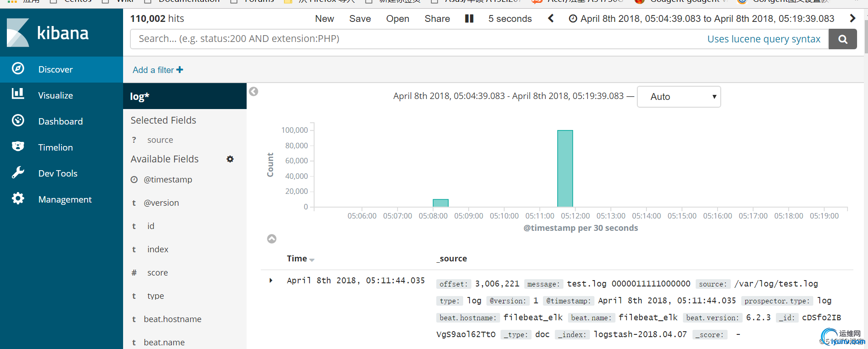Run the search with magnifier button
Image resolution: width=868 pixels, height=349 pixels.
pyautogui.click(x=843, y=39)
